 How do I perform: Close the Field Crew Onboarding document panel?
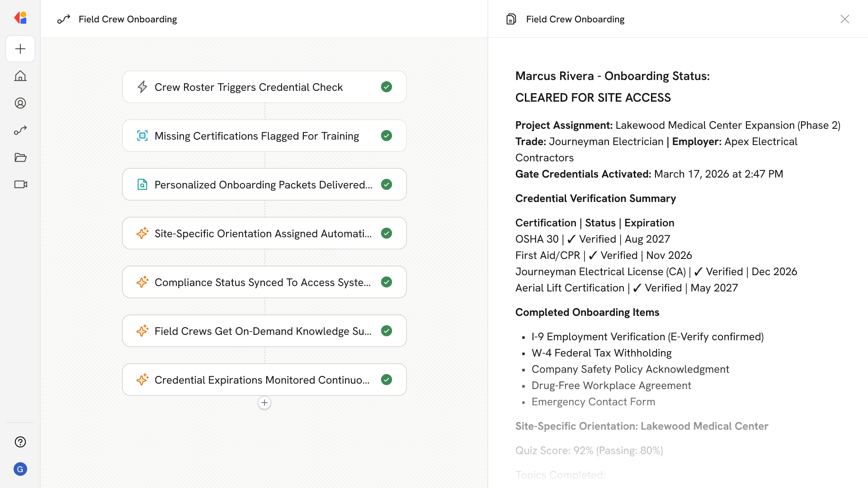pos(844,19)
